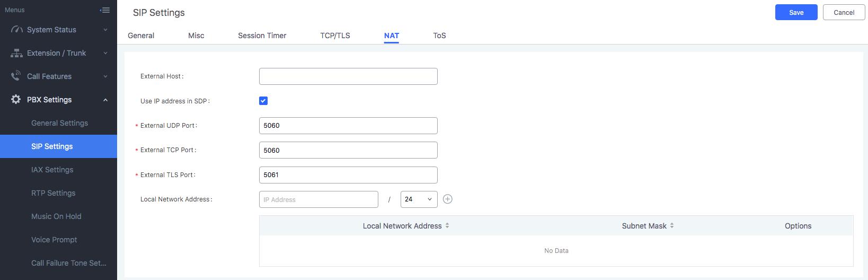This screenshot has height=280, width=868.
Task: Expand System Status menu chevron
Action: click(105, 30)
